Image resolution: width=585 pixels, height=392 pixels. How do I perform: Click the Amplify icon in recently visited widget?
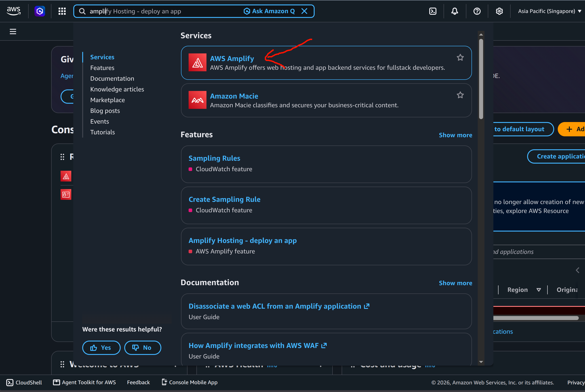(66, 176)
